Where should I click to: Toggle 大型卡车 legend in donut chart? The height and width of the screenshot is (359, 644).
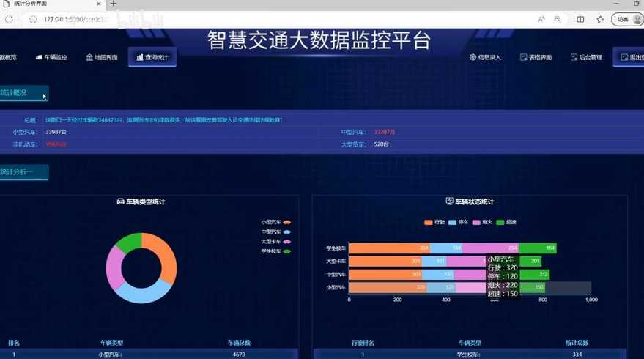tap(276, 242)
